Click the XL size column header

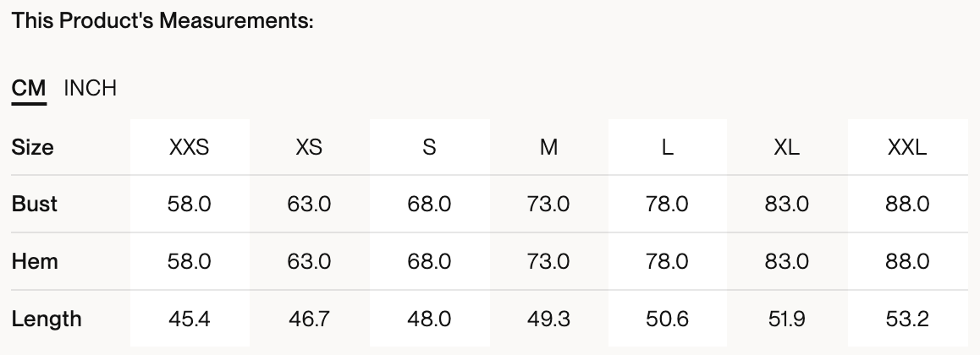(787, 147)
